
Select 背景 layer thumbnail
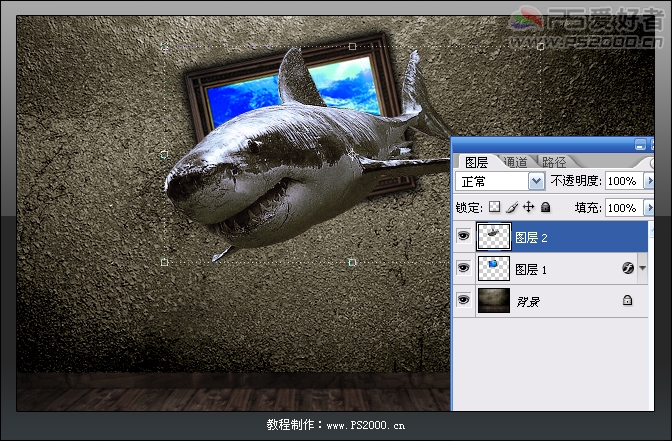pyautogui.click(x=494, y=300)
